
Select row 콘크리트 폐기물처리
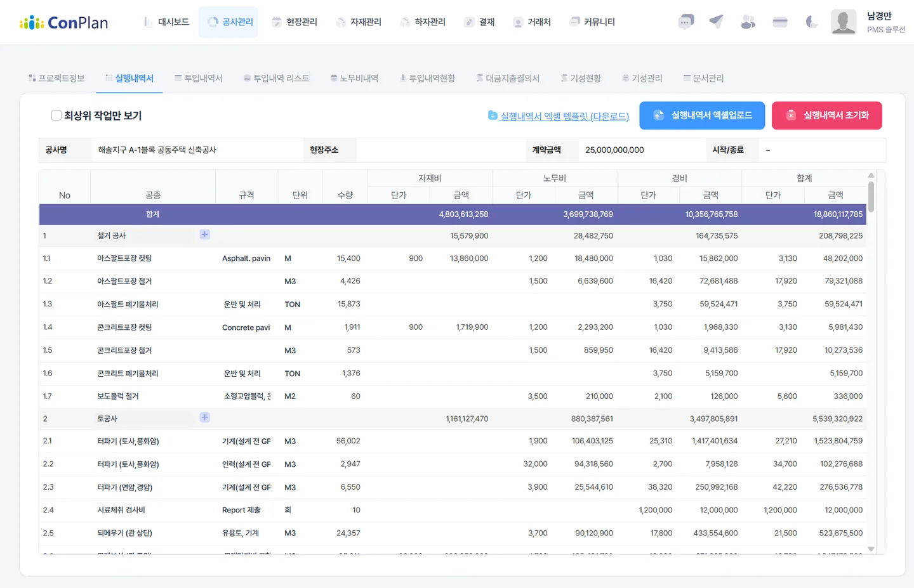(453, 374)
